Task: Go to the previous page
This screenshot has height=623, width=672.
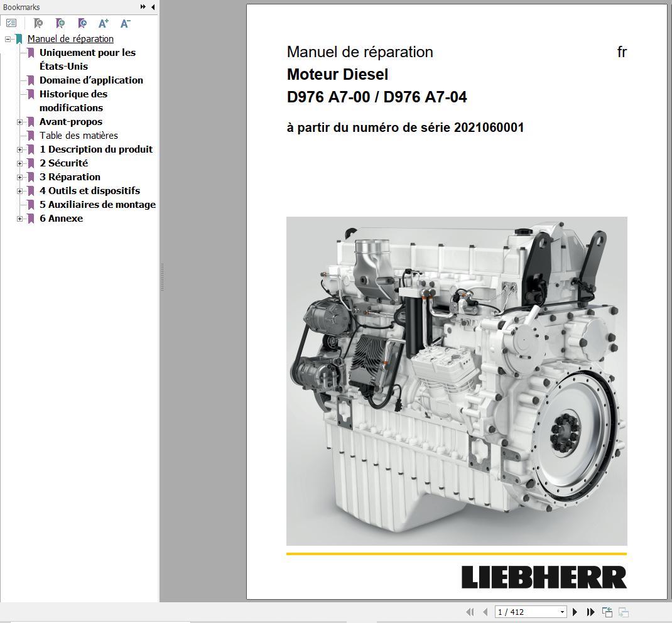Action: [485, 612]
